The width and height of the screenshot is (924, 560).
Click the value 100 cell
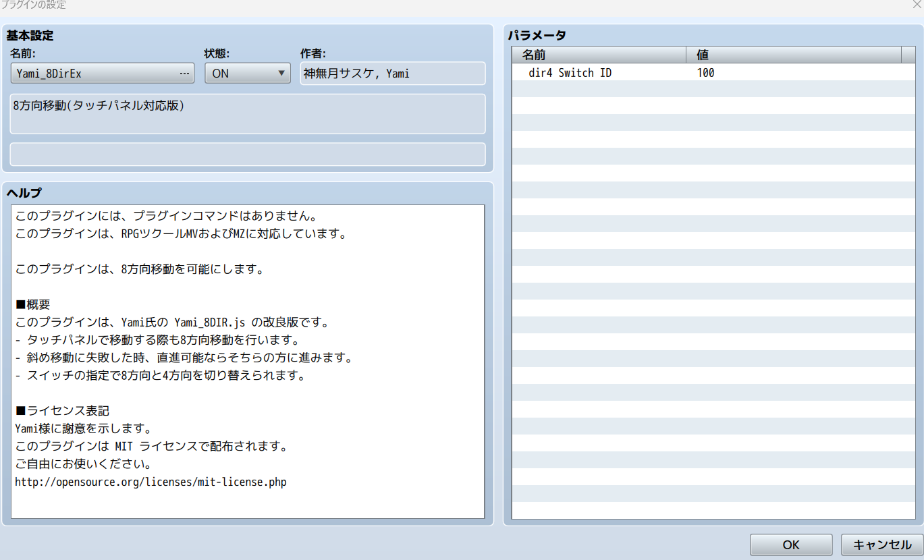coord(706,73)
